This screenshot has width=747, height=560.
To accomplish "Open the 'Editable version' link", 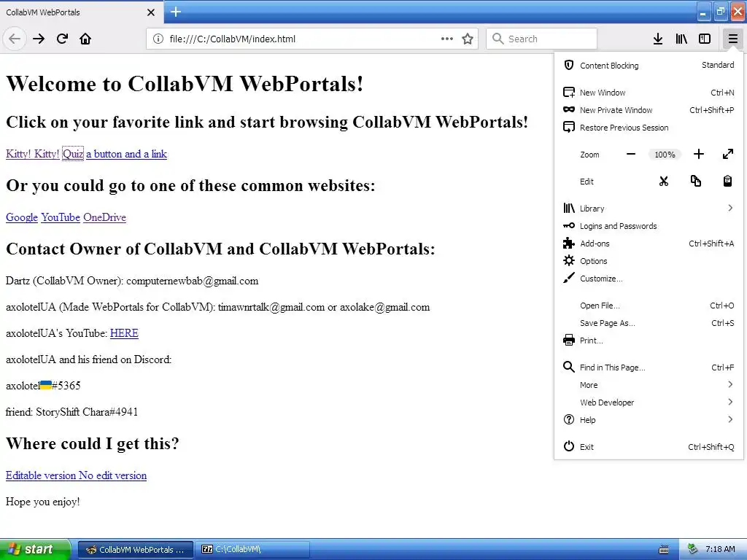I will [x=41, y=475].
